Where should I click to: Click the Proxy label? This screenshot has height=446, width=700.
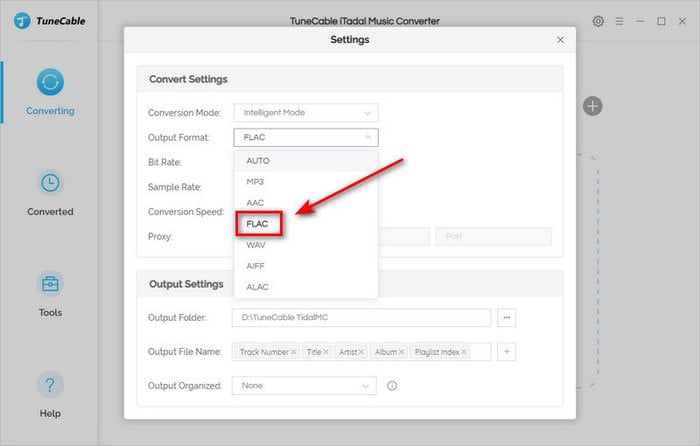click(160, 236)
